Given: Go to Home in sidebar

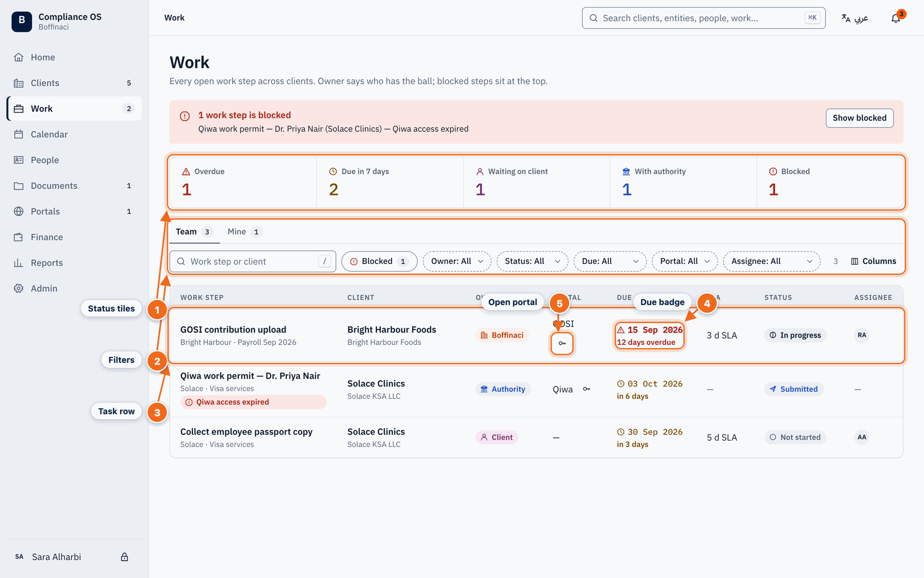Looking at the screenshot, I should pos(74,57).
